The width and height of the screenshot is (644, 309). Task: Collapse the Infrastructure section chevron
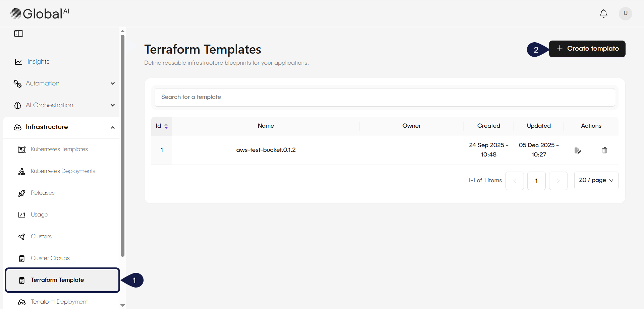point(113,127)
